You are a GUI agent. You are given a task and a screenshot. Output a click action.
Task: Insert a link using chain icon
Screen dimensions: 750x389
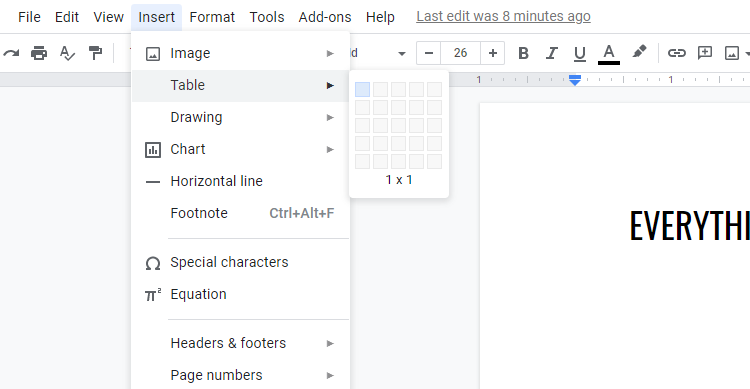676,53
